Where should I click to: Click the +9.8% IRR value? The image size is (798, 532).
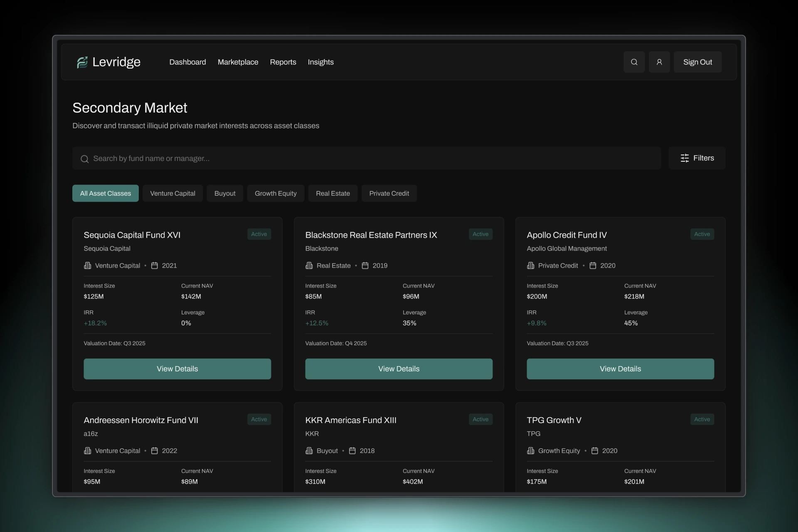point(537,323)
